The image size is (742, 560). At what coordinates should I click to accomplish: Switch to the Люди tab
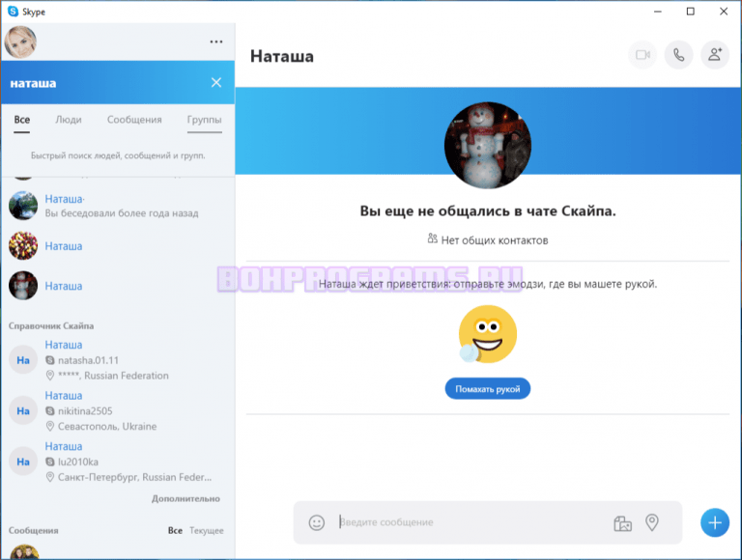pos(69,120)
